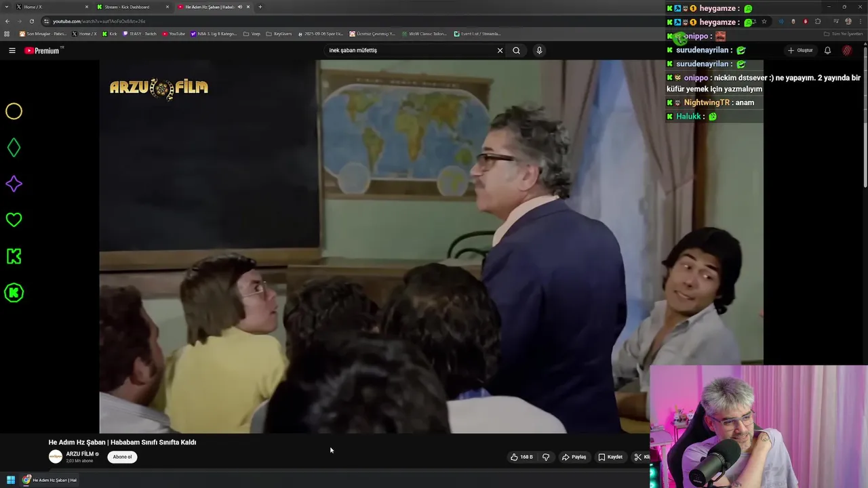
Task: Open the YouTube guide hamburger menu
Action: pos(12,50)
